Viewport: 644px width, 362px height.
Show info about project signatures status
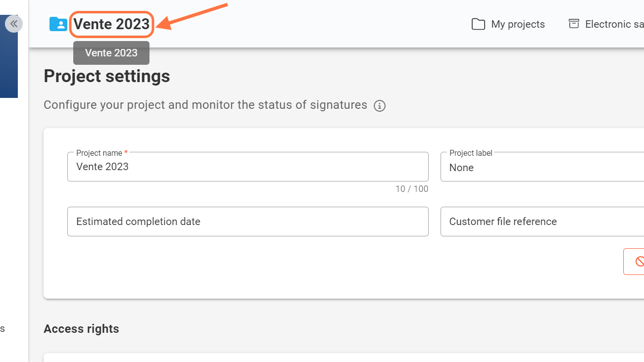(380, 106)
